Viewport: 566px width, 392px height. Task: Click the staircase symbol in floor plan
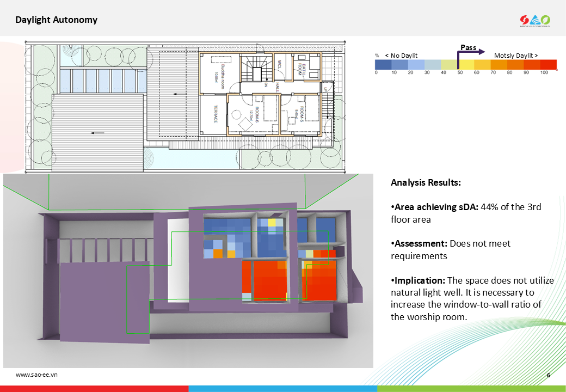click(x=257, y=69)
